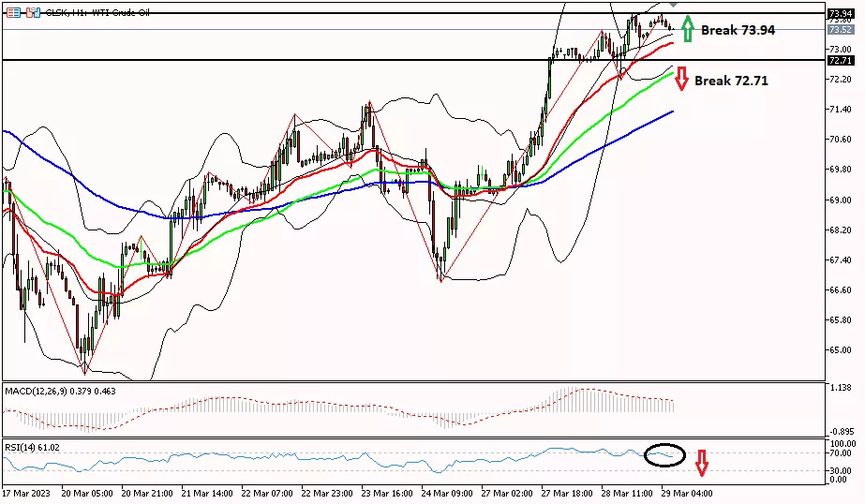
Task: Click the 65.00 price axis value
Action: pyautogui.click(x=841, y=350)
